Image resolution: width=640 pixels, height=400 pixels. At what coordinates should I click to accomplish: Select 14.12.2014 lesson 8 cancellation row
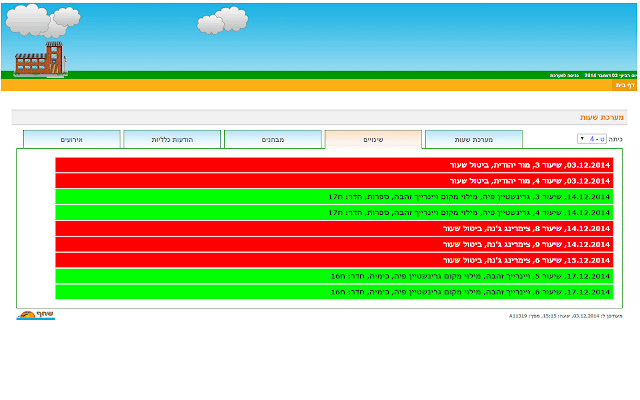pyautogui.click(x=334, y=229)
